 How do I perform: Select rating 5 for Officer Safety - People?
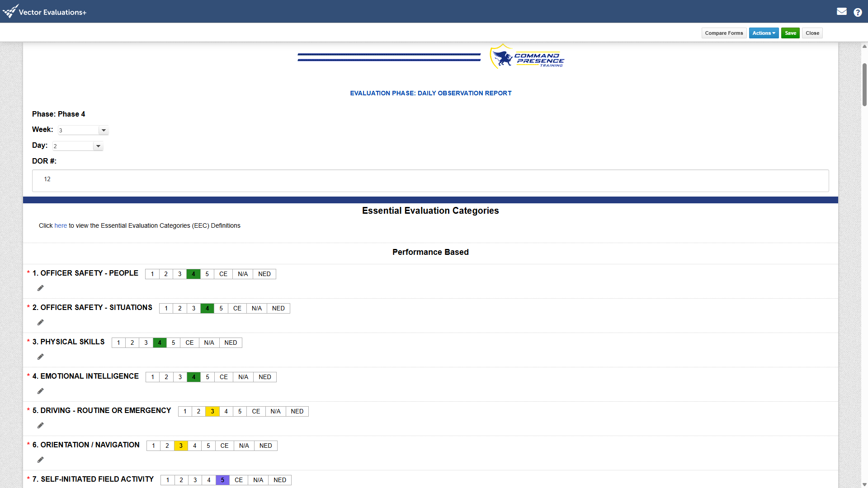click(x=207, y=274)
